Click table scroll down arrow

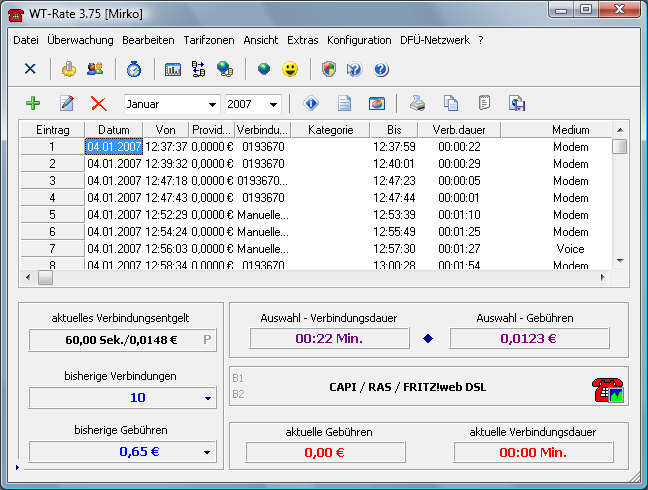(620, 261)
